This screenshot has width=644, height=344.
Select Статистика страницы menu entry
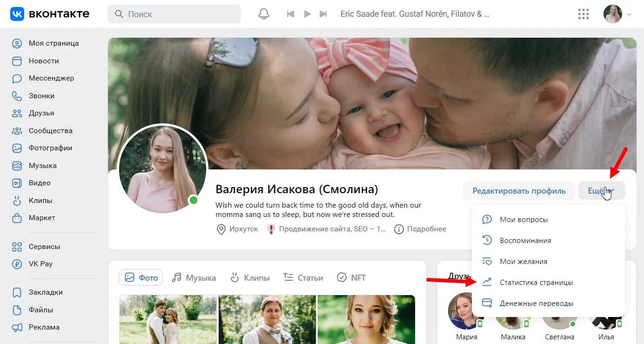pos(548,283)
